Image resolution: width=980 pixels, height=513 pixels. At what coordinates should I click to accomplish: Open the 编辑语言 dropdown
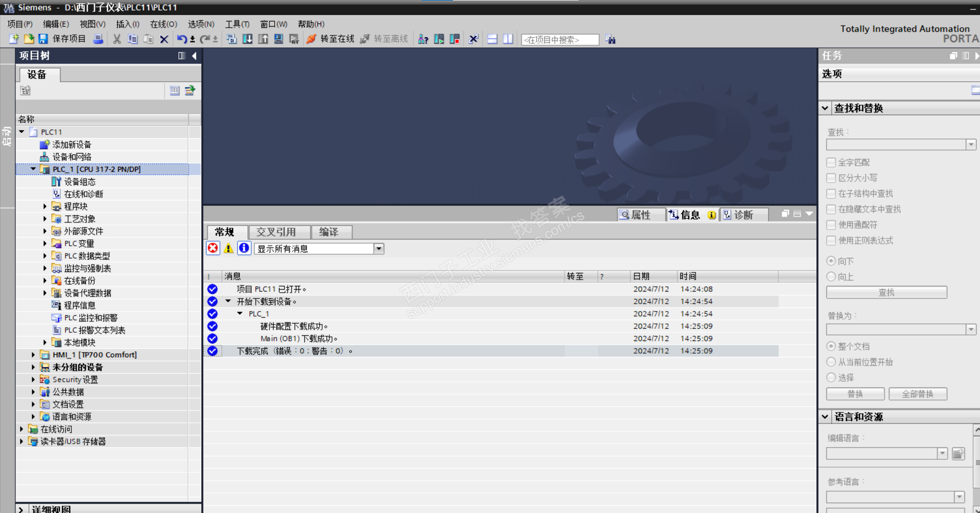point(942,454)
